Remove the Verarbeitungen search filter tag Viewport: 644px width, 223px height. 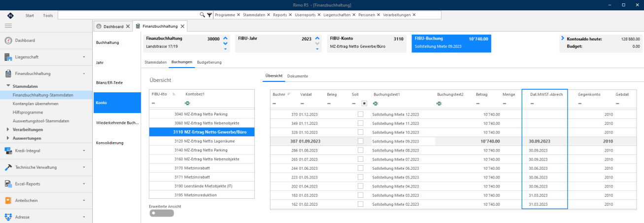click(414, 15)
